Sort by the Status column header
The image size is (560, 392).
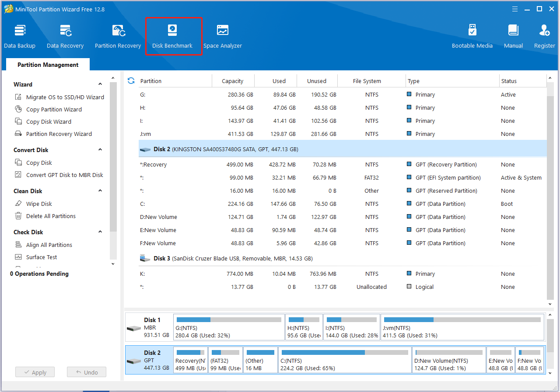click(x=523, y=81)
